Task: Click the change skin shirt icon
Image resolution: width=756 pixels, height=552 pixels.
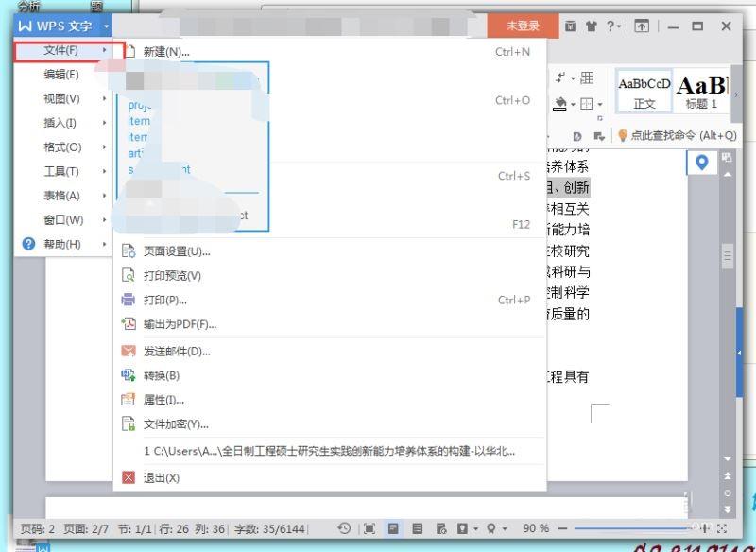Action: 592,26
